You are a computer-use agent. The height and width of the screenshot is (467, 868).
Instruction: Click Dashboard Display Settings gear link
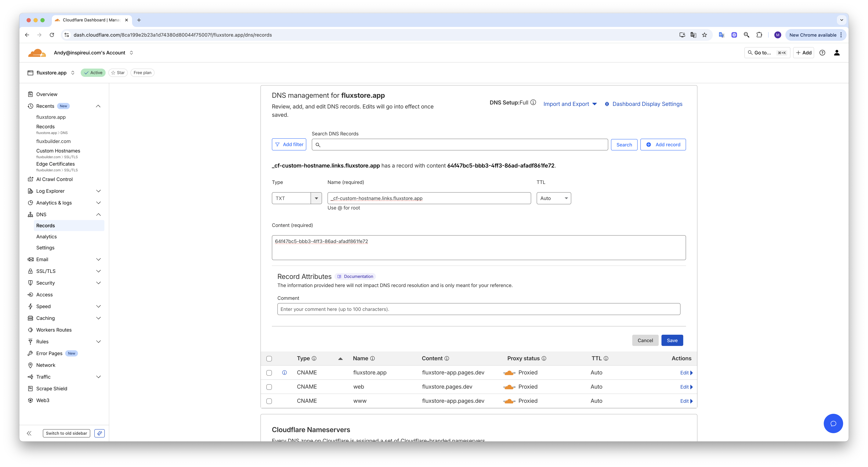(x=644, y=104)
